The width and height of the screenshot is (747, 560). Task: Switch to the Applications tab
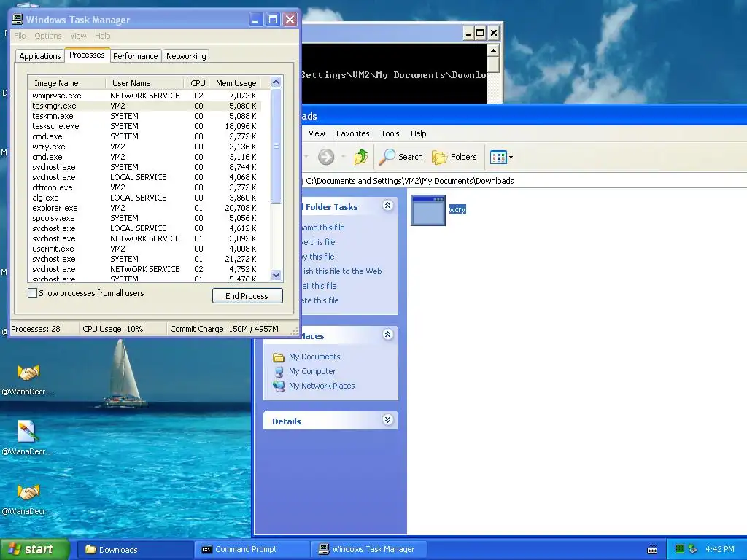40,56
